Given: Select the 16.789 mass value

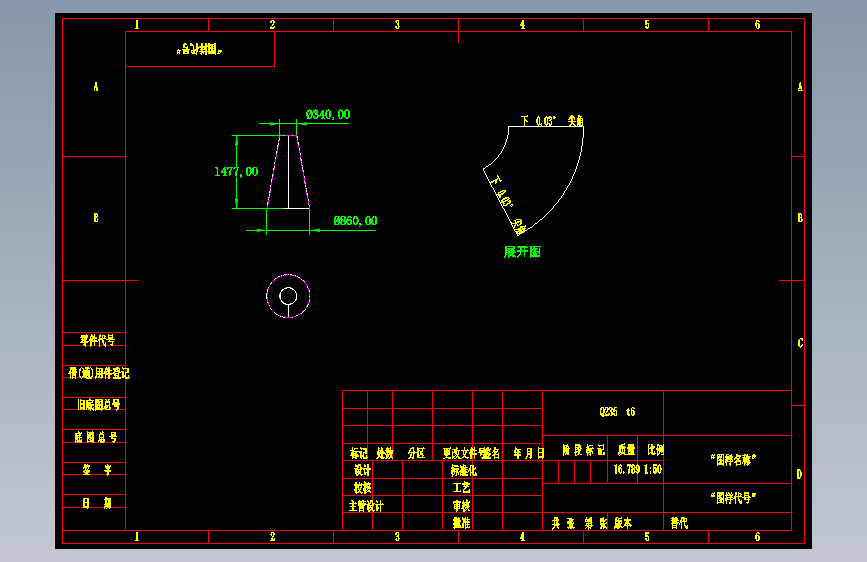Looking at the screenshot, I should tap(626, 469).
